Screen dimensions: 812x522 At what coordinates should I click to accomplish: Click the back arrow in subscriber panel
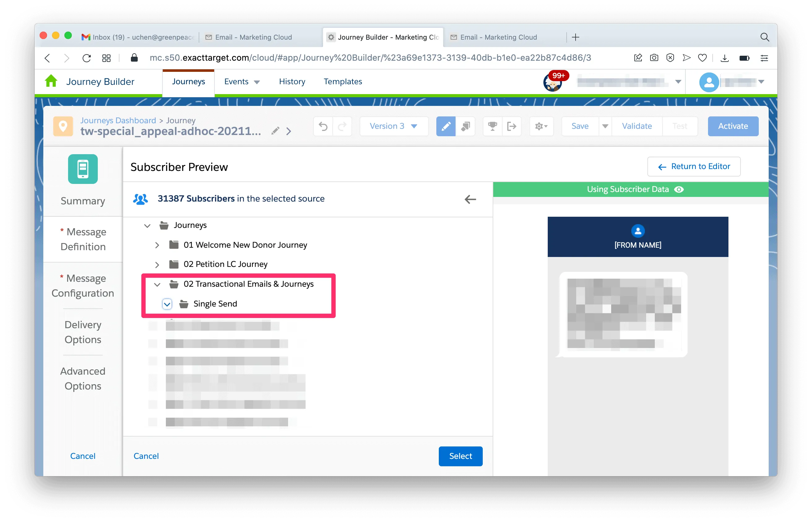[470, 199]
